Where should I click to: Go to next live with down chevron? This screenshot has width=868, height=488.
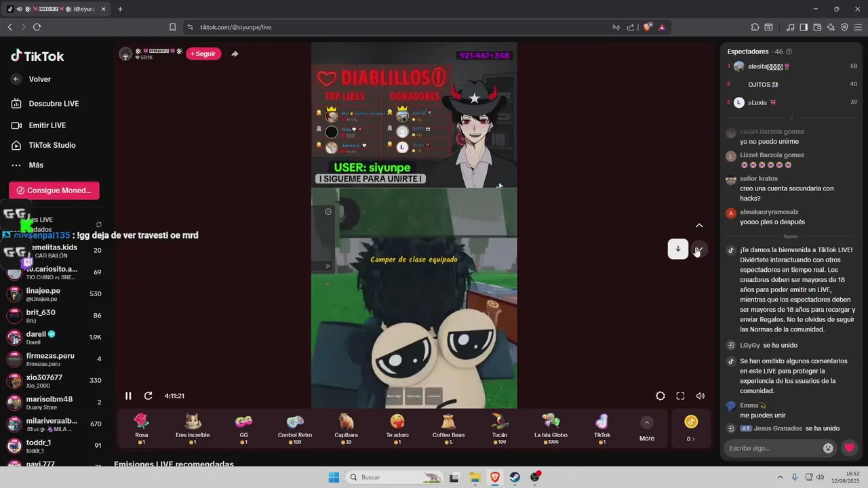(x=699, y=249)
